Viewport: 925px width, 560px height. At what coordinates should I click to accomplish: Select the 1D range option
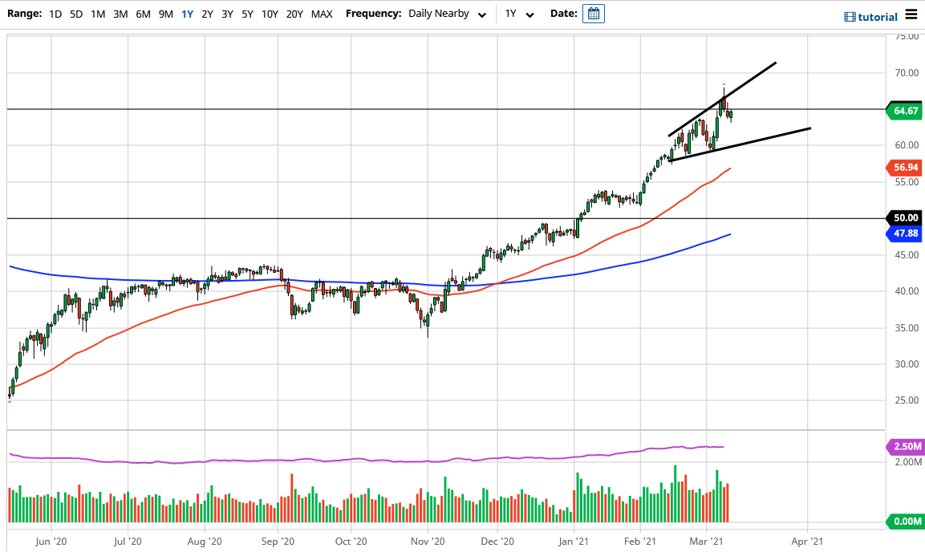coord(56,14)
